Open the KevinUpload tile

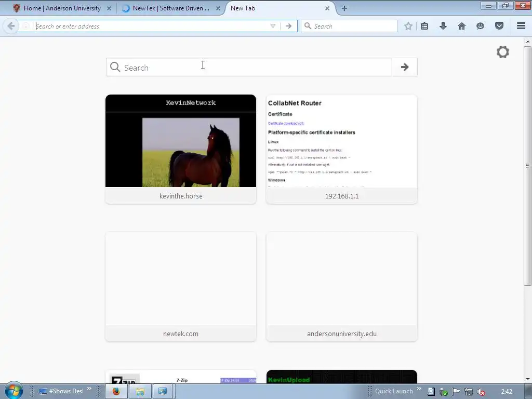(342, 377)
